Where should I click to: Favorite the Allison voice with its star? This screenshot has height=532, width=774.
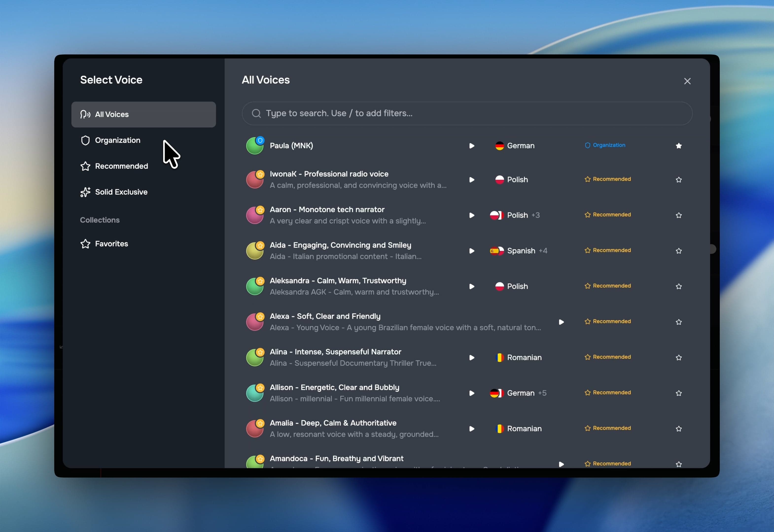coord(679,393)
